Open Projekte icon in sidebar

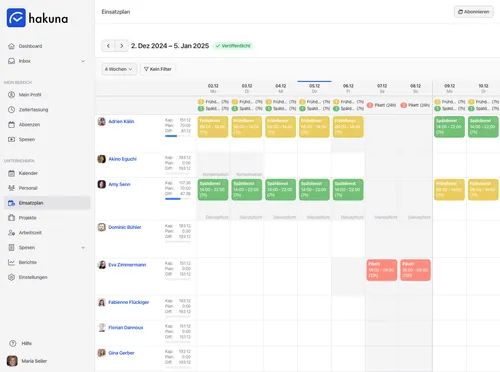point(11,218)
